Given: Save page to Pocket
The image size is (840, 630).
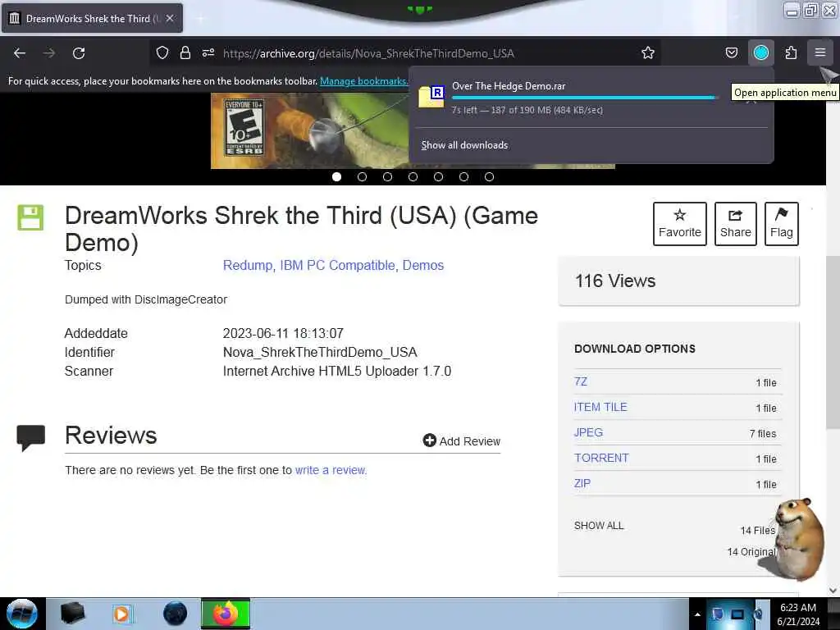Looking at the screenshot, I should pyautogui.click(x=731, y=52).
